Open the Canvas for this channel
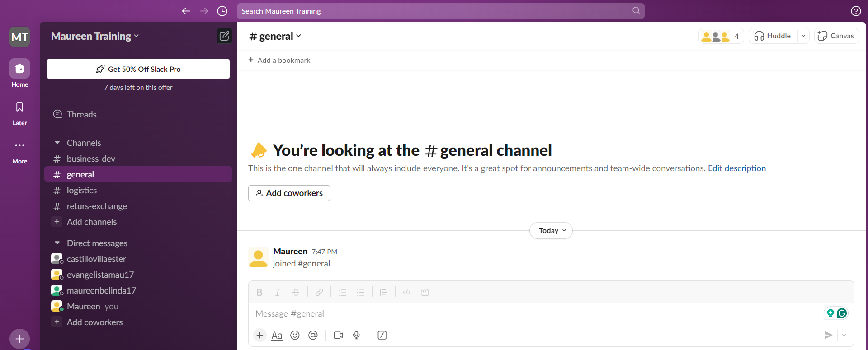Viewport: 868px width, 350px height. (x=836, y=36)
